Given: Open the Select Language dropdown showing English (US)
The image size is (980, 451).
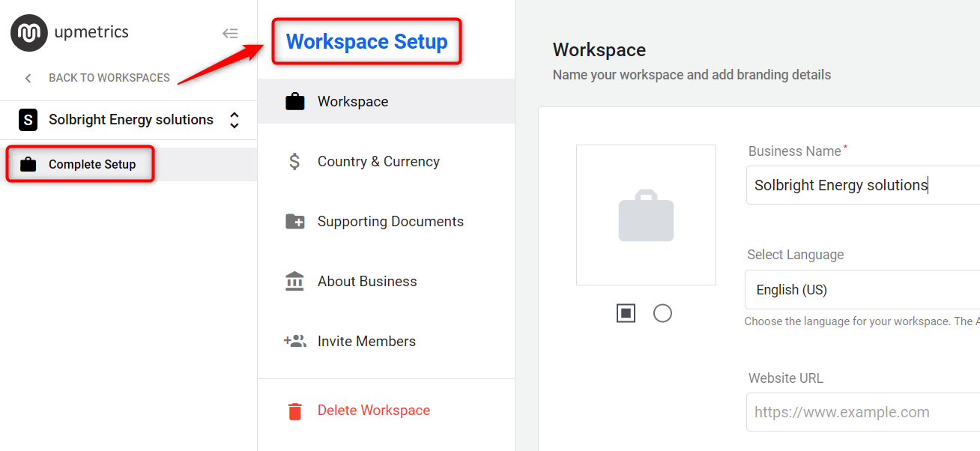Looking at the screenshot, I should tap(862, 290).
